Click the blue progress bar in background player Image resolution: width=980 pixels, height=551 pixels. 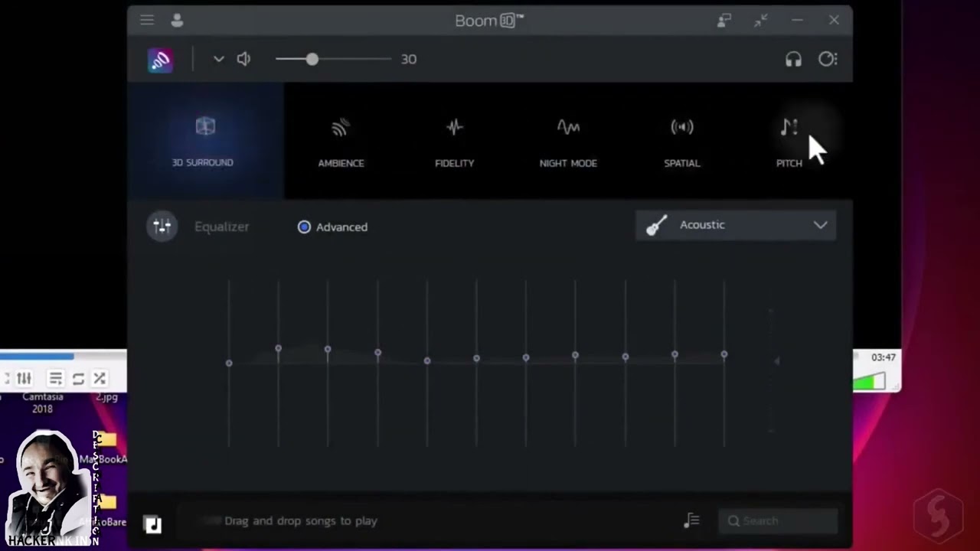[37, 356]
